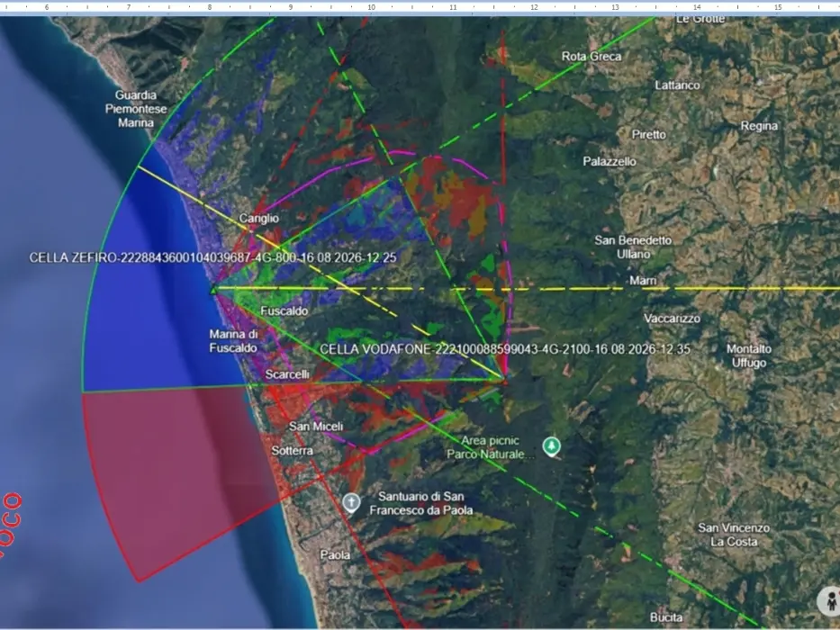
Task: Select the Scarcelli place label
Action: click(287, 373)
